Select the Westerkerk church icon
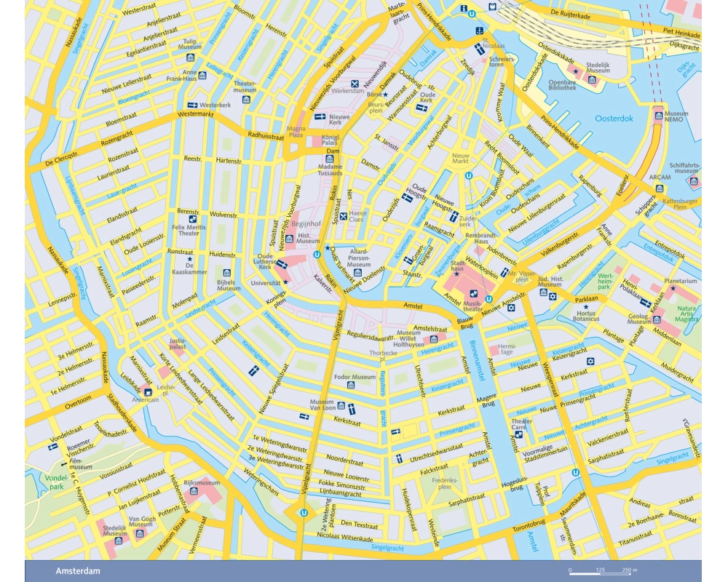The width and height of the screenshot is (728, 582). click(194, 105)
